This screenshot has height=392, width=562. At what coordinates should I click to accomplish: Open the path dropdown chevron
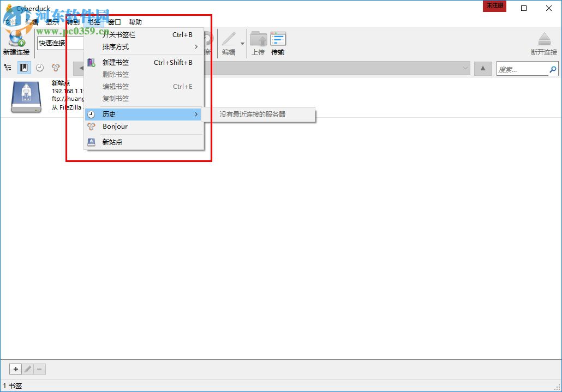[x=465, y=68]
